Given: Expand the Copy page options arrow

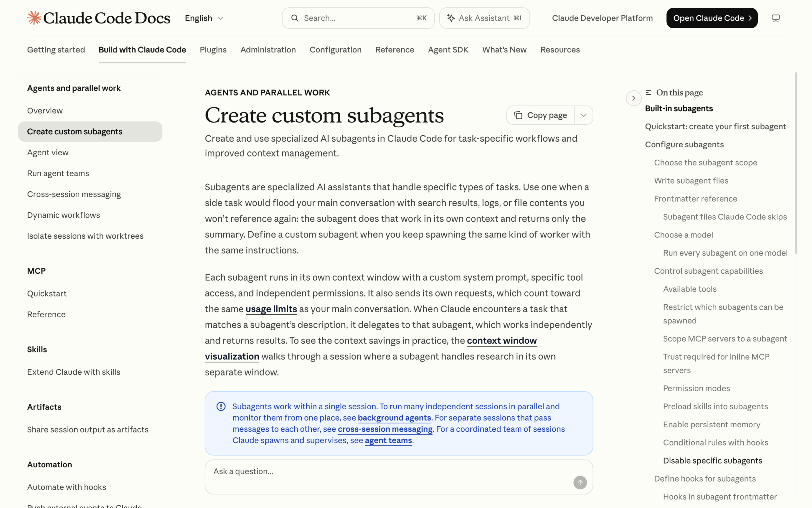Looking at the screenshot, I should (x=584, y=115).
